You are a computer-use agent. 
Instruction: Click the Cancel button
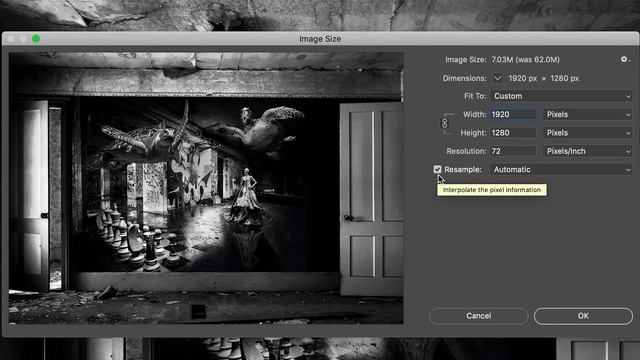pyautogui.click(x=478, y=316)
